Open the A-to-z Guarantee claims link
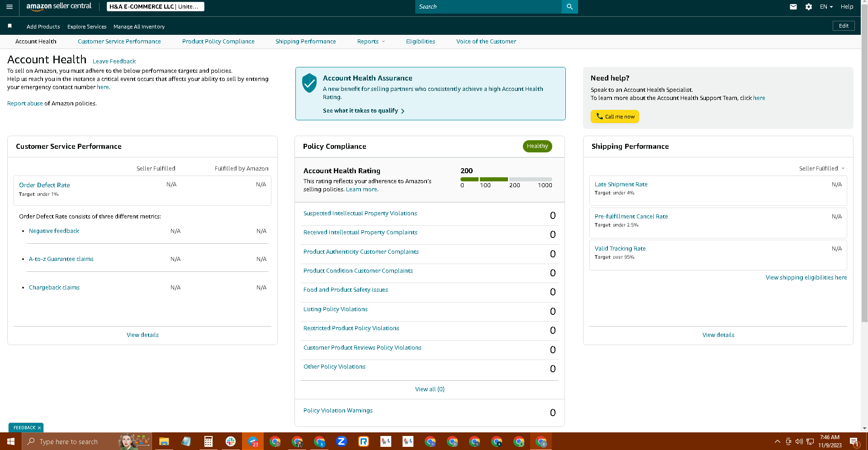The image size is (868, 450). click(x=61, y=259)
